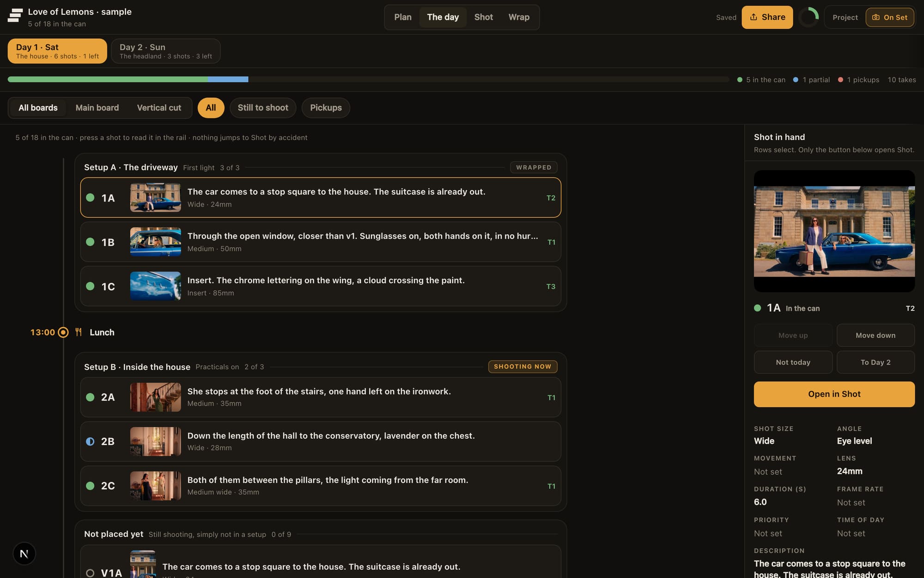
Task: Click the camera icon in On Set
Action: click(875, 18)
